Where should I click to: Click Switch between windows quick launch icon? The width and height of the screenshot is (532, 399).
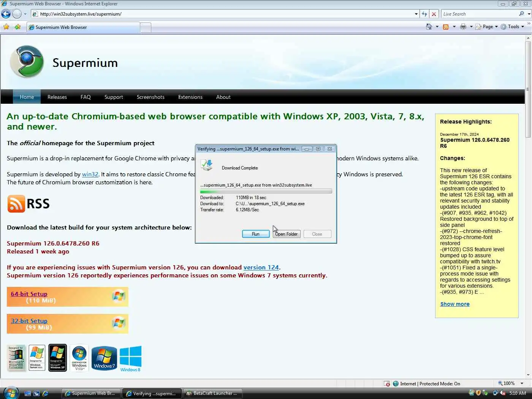point(36,393)
